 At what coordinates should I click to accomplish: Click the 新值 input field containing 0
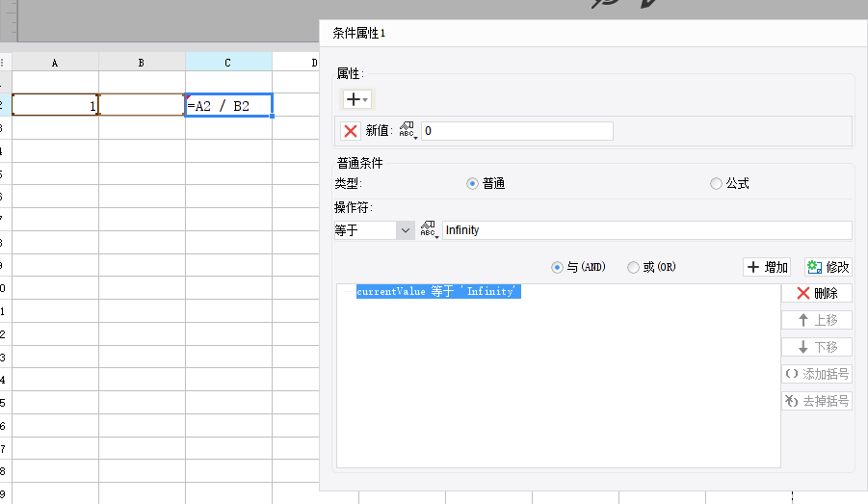(516, 131)
